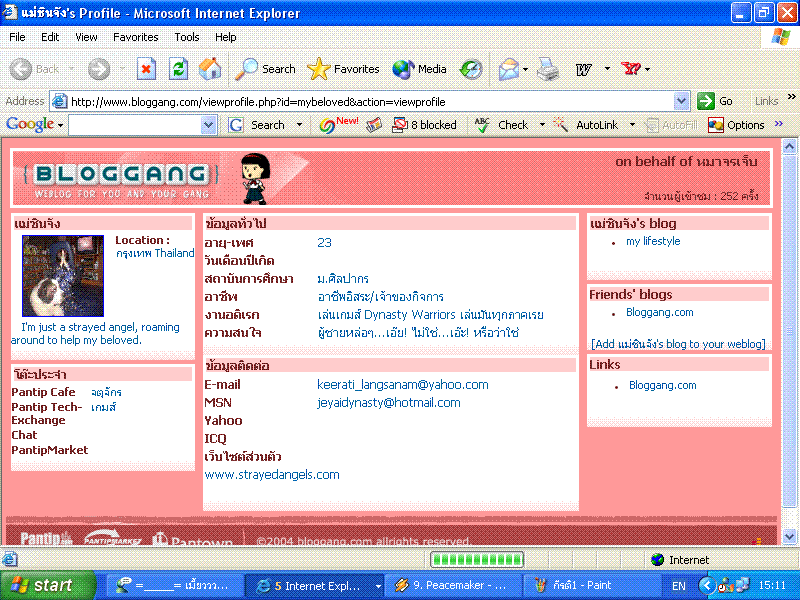Click Add blog to your weblog link
Viewport: 800px width, 600px height.
tap(678, 344)
